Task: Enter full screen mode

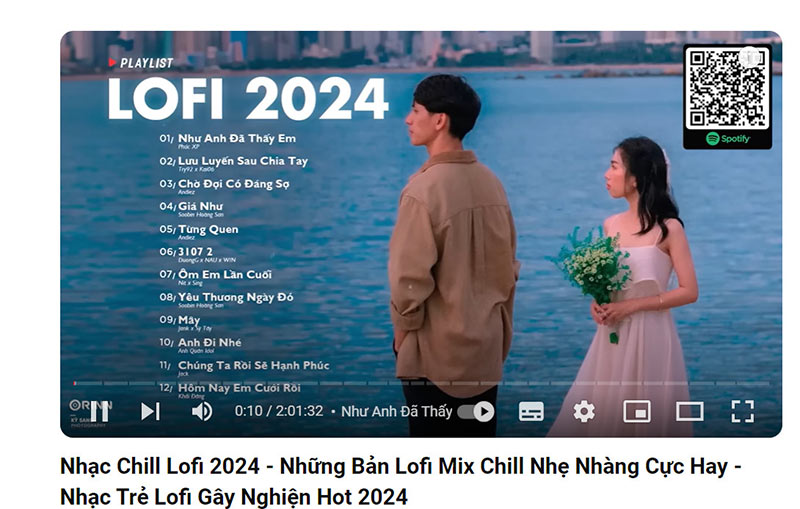Action: click(x=742, y=411)
